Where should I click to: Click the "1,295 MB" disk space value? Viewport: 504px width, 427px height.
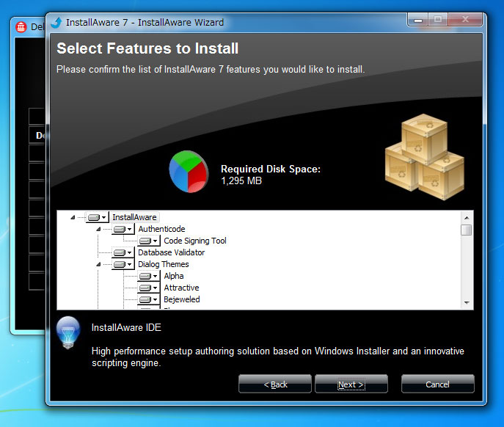click(x=241, y=180)
